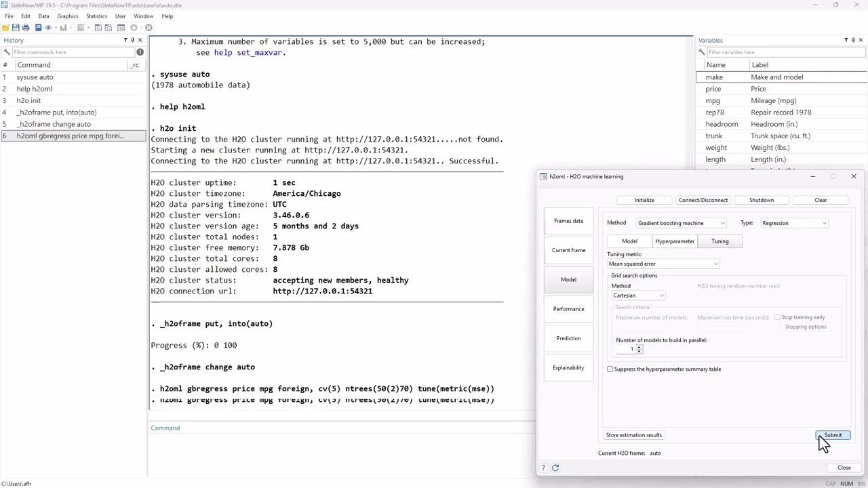Viewport: 868px width, 488px height.
Task: Open the Graph icon dropdown arrow
Action: click(71, 28)
